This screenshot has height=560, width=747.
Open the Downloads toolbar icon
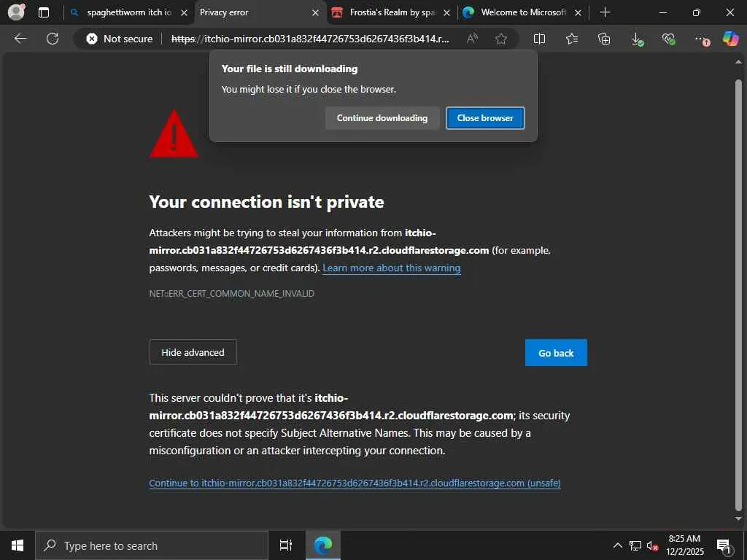[x=637, y=39]
